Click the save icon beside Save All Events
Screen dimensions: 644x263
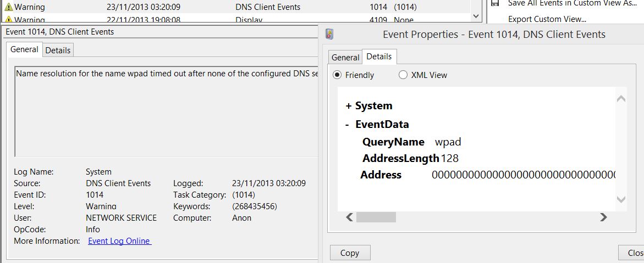point(495,3)
